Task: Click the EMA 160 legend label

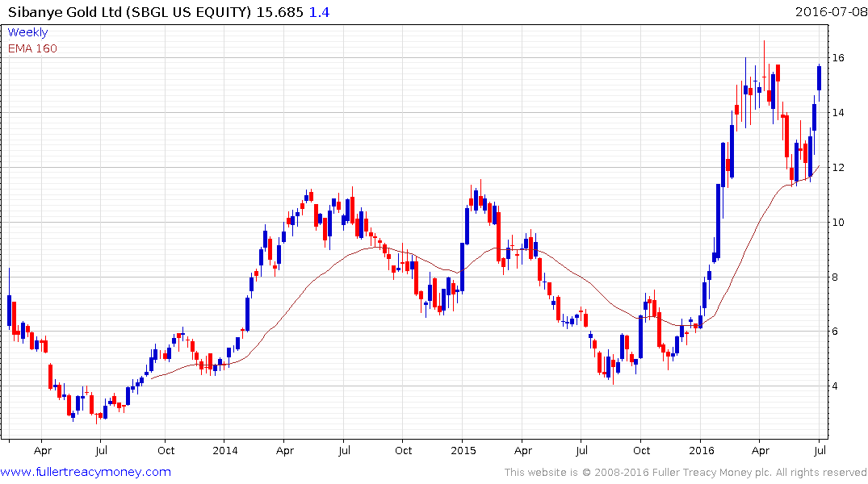Action: (x=32, y=48)
